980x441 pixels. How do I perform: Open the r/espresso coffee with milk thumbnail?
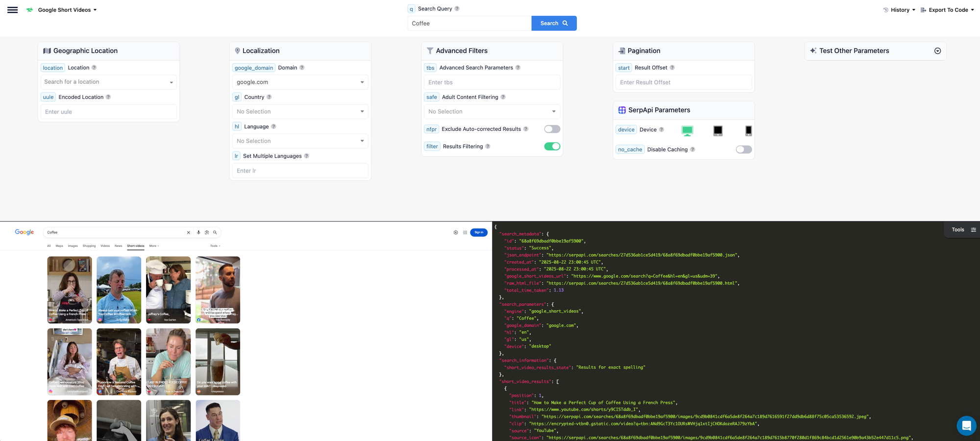click(x=218, y=362)
